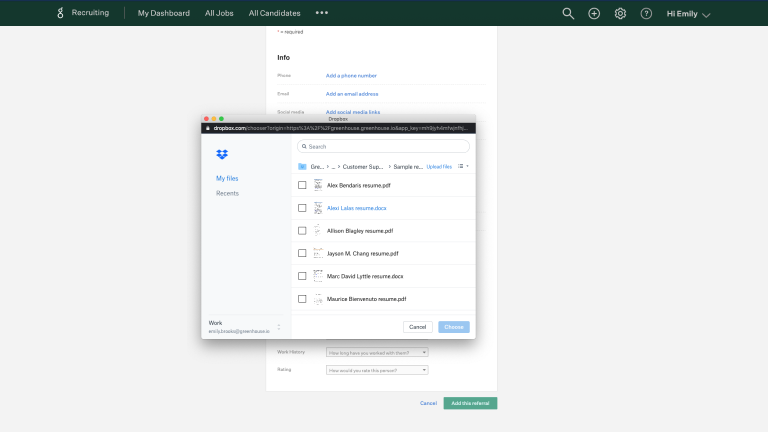Click the plus add icon in the top bar
This screenshot has height=432, width=768.
[x=594, y=13]
